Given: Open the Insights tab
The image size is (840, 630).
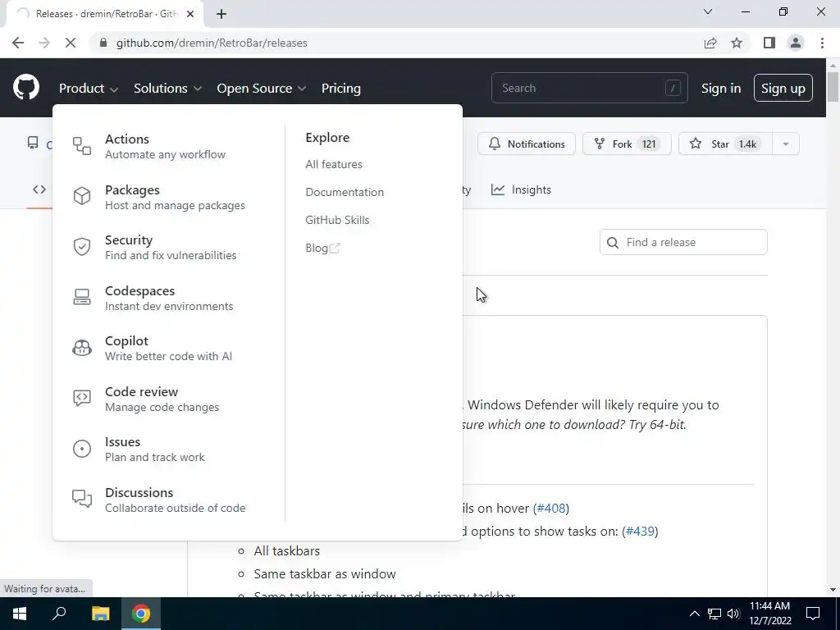Looking at the screenshot, I should (x=521, y=189).
